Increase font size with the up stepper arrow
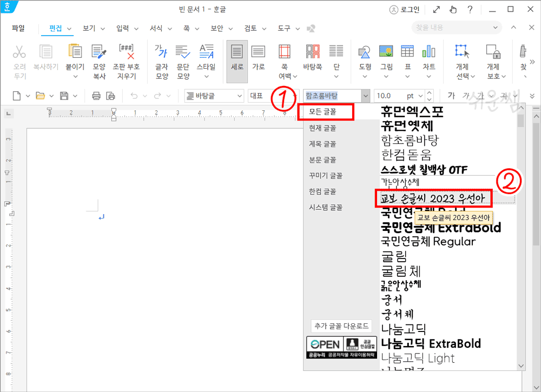Image resolution: width=541 pixels, height=392 pixels. coord(429,92)
